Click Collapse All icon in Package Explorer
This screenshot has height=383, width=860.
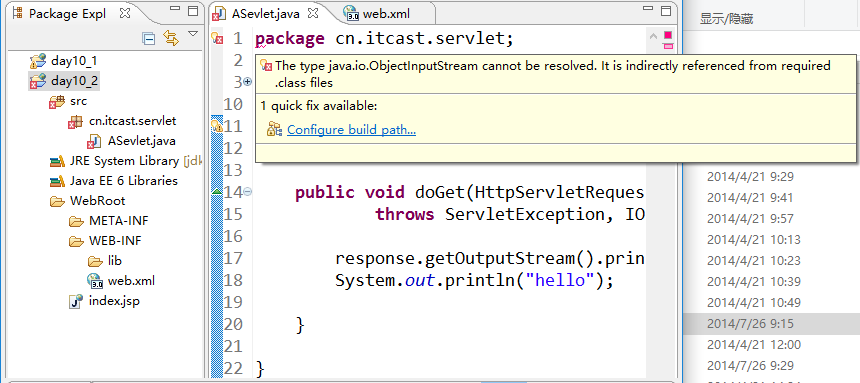point(149,38)
